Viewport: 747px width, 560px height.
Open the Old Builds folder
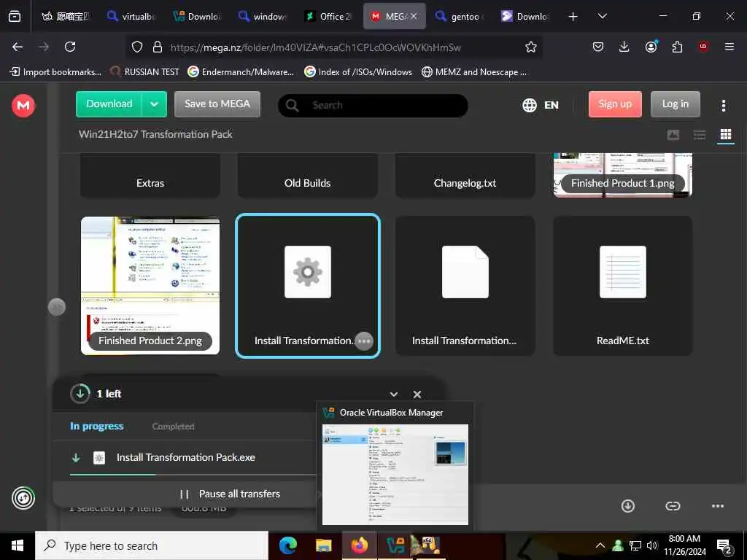click(307, 176)
